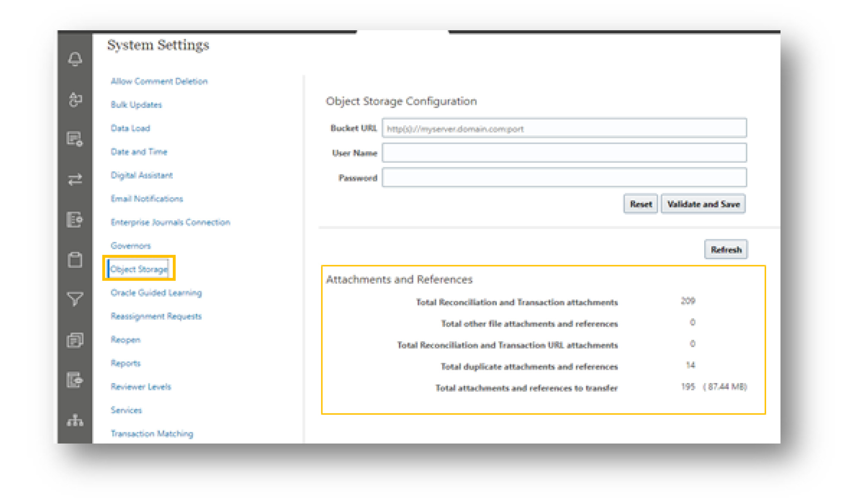Open the list-with-gear sidebar icon
This screenshot has height=504, width=864.
click(x=75, y=139)
